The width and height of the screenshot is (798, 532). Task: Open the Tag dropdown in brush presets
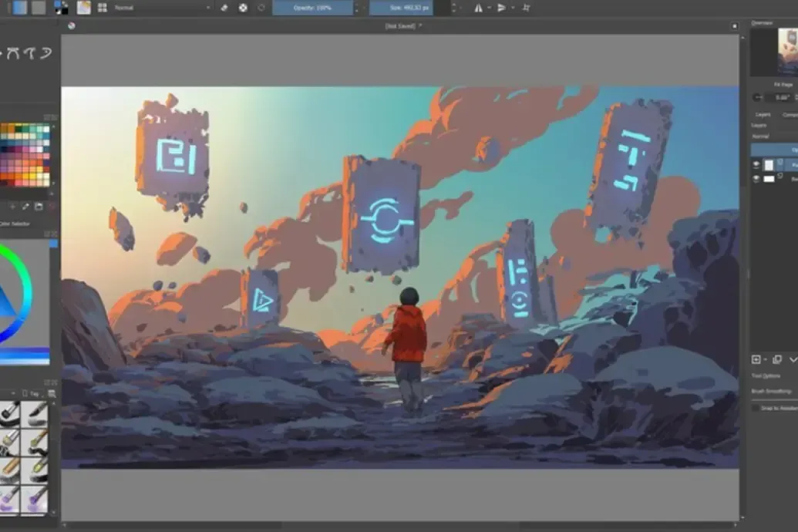[32, 393]
